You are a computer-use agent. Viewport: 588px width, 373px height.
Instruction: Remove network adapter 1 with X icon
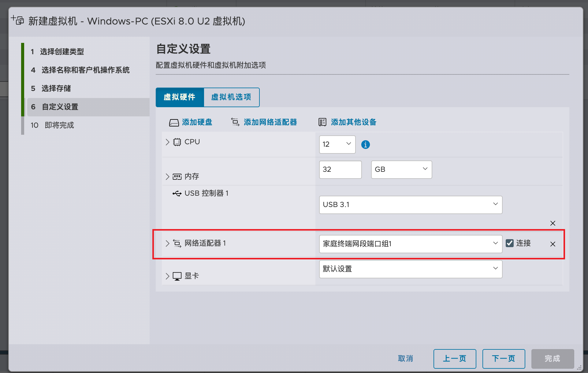(x=553, y=244)
